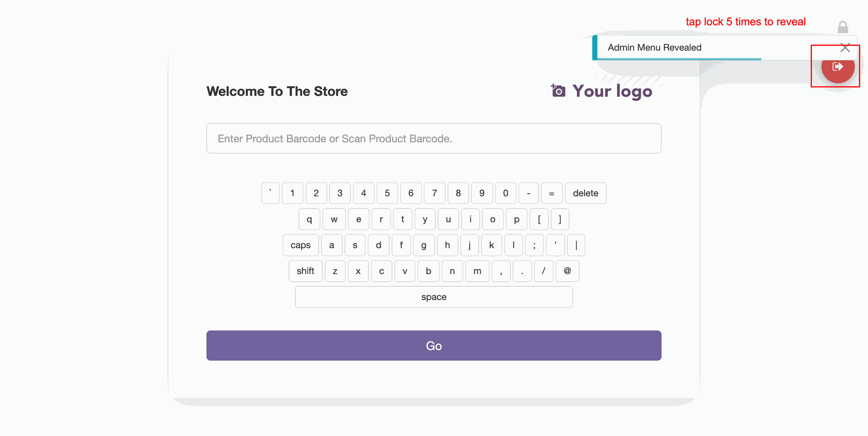Viewport: 868px width, 436px height.
Task: Click the purple Go button
Action: (x=434, y=346)
